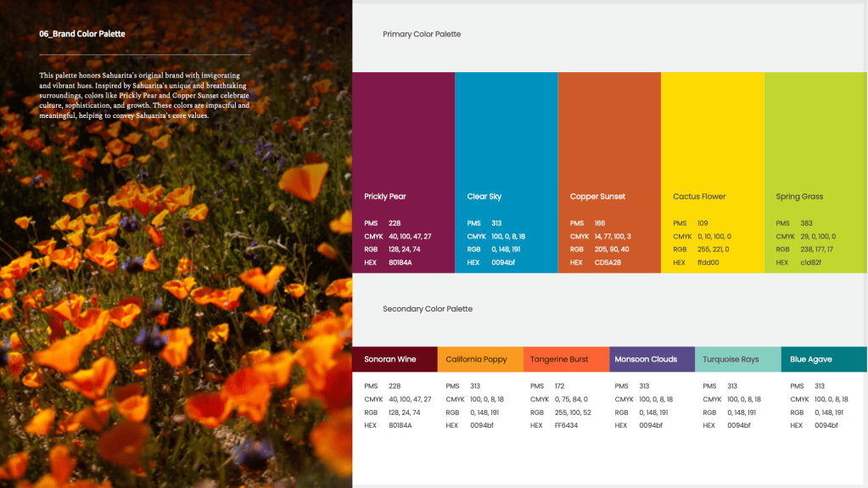Click the Blue Agave teal bar
Viewport: 868px width, 488px height.
tap(822, 359)
